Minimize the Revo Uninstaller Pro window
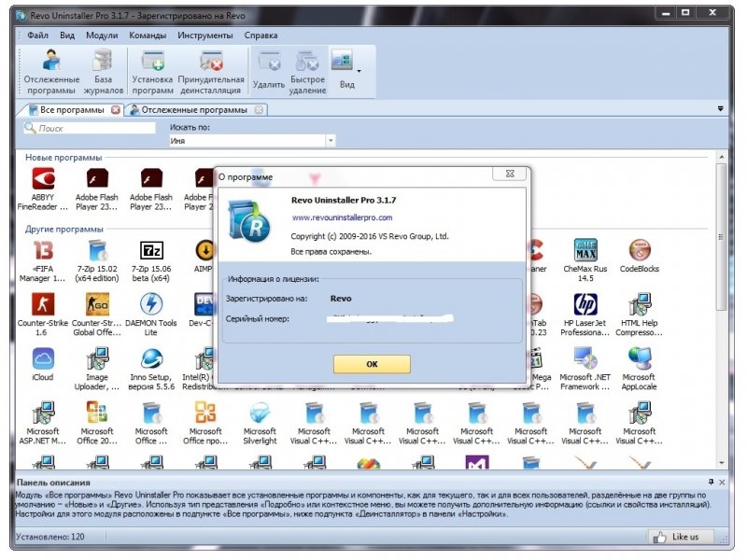 [666, 13]
